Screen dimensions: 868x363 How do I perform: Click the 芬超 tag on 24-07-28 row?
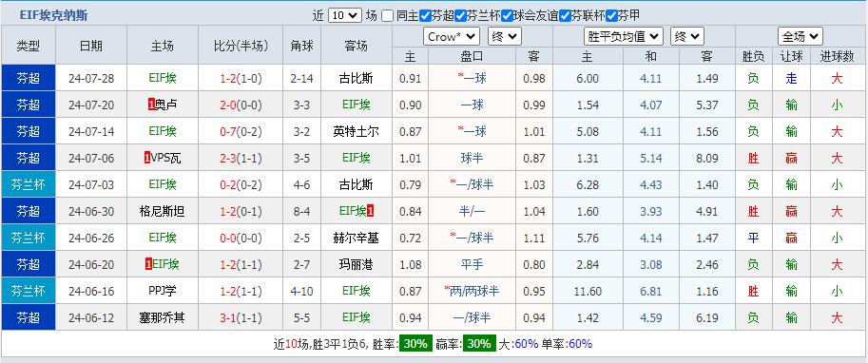pyautogui.click(x=29, y=78)
